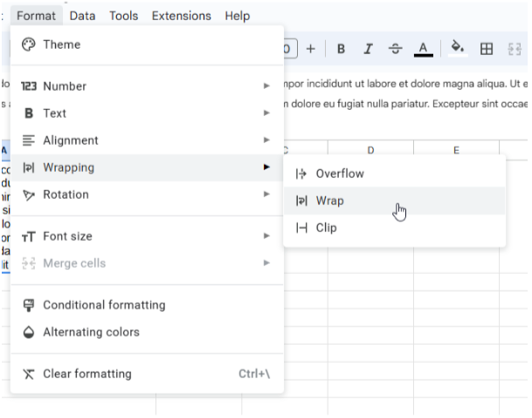This screenshot has width=532, height=418.
Task: Select the Clip wrapping option
Action: tap(394, 228)
